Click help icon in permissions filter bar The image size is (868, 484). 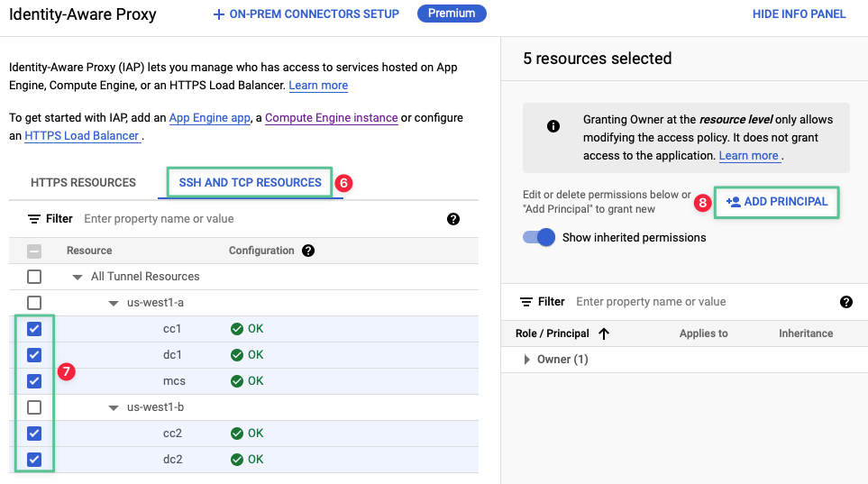(x=845, y=302)
